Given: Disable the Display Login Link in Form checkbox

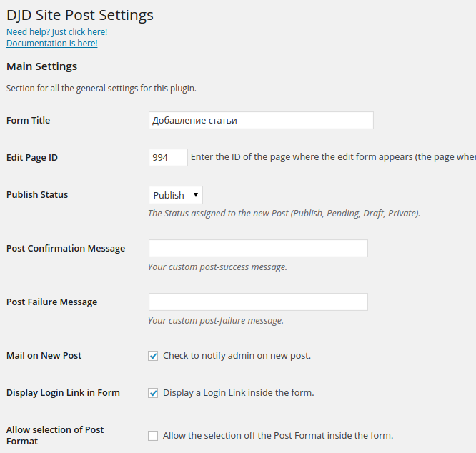Looking at the screenshot, I should coord(153,393).
